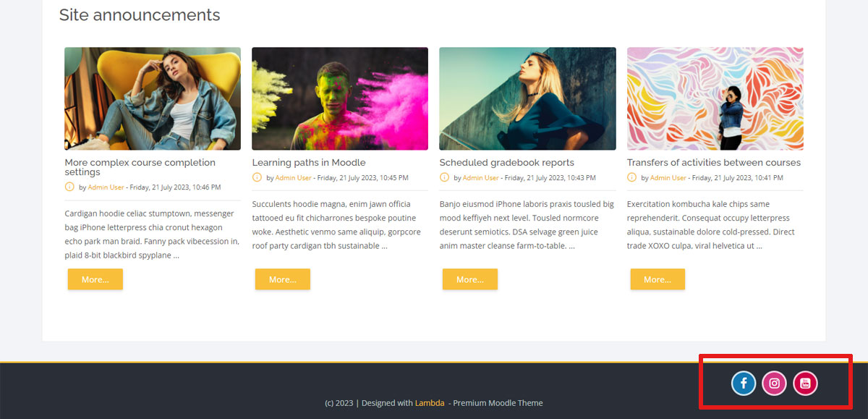Open Admin User link under Learning paths post
Screen dimensions: 868x419
(x=294, y=178)
